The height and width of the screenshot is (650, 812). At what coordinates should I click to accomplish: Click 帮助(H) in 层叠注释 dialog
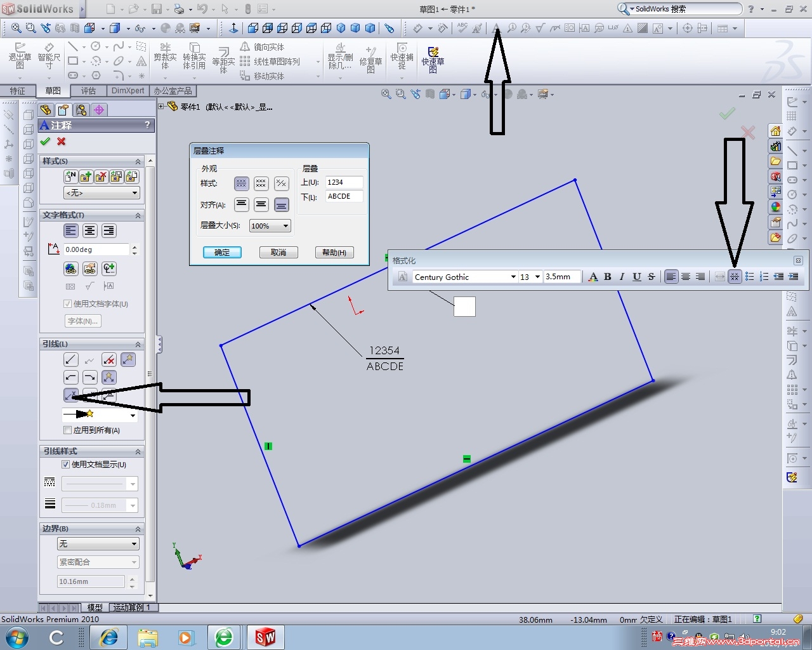[x=334, y=253]
